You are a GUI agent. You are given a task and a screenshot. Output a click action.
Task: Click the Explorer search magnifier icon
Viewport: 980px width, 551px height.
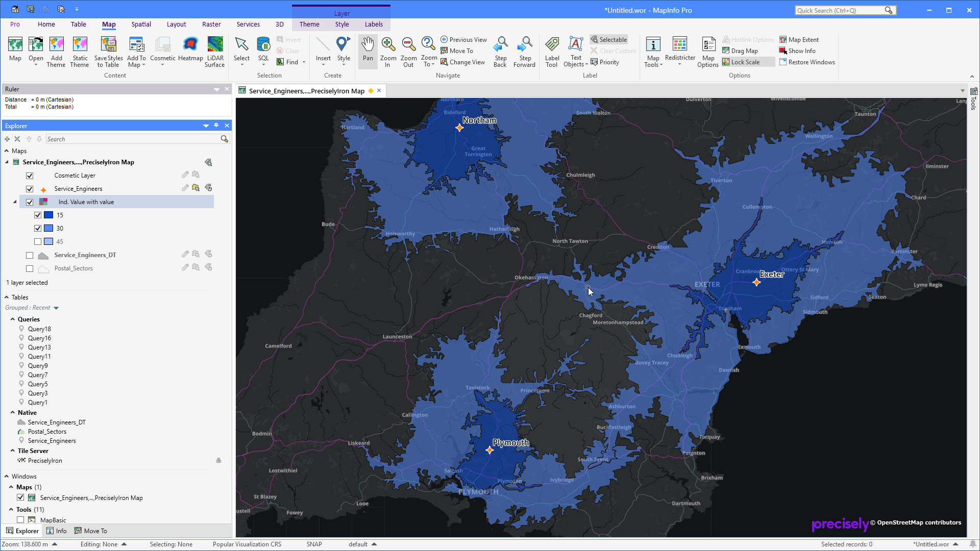[224, 139]
